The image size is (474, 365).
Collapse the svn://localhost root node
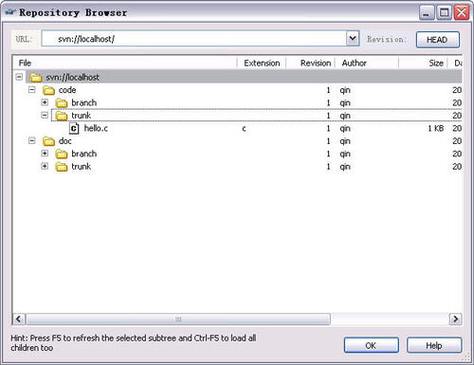coord(19,77)
